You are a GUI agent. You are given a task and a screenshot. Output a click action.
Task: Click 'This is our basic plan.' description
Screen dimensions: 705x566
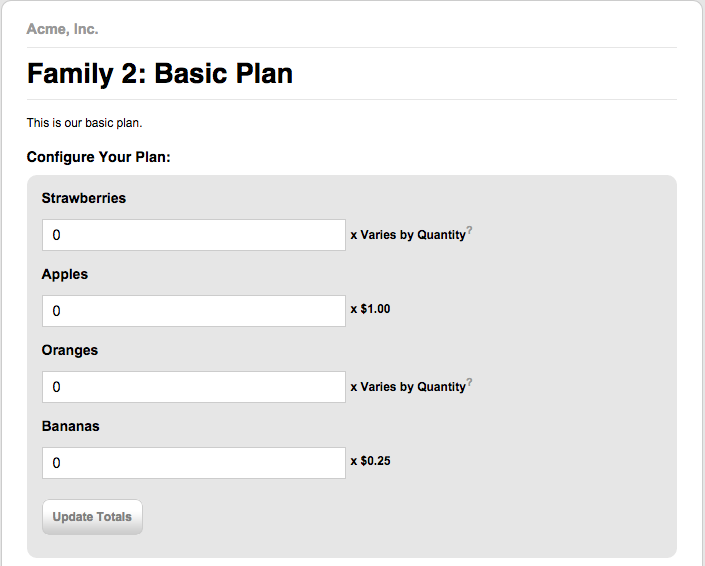click(85, 123)
